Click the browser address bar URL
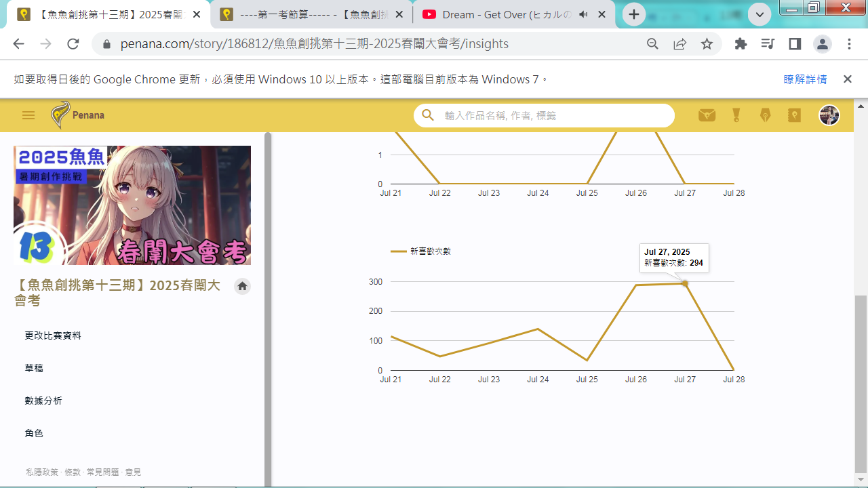 coord(315,44)
